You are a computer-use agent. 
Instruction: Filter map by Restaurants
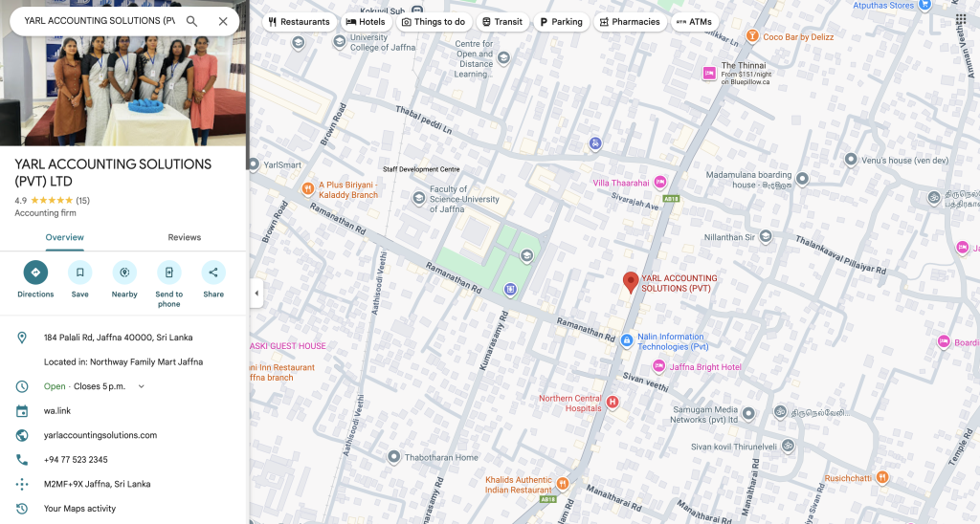[299, 22]
